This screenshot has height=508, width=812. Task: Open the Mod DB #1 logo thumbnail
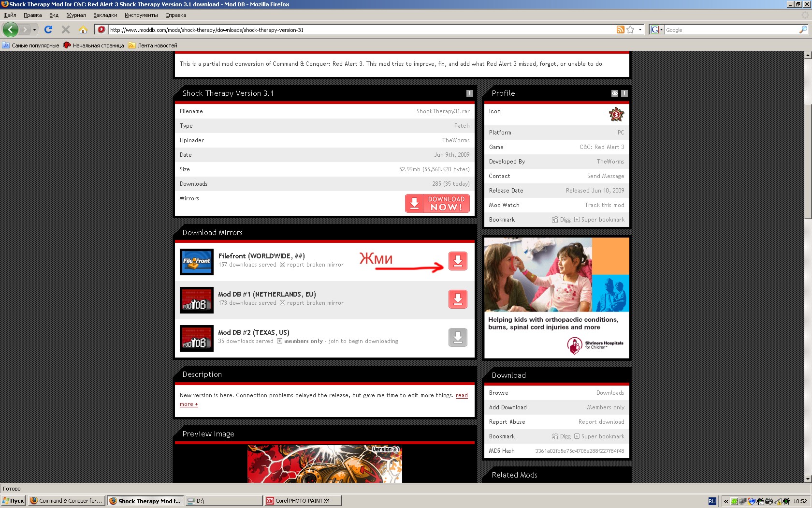coord(197,300)
